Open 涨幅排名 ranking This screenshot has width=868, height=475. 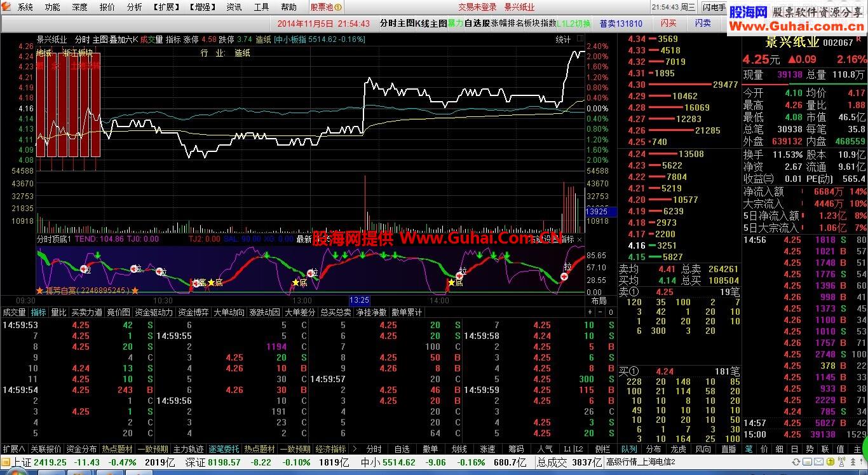point(507,24)
